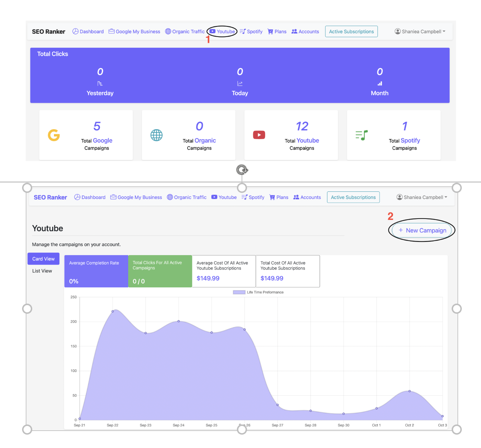Image resolution: width=481 pixels, height=448 pixels.
Task: Toggle Life Time Preformance legend swatch
Action: click(x=239, y=292)
